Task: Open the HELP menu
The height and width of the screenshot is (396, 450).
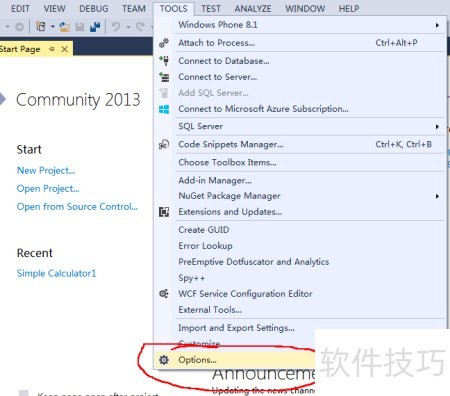Action: pyautogui.click(x=349, y=8)
